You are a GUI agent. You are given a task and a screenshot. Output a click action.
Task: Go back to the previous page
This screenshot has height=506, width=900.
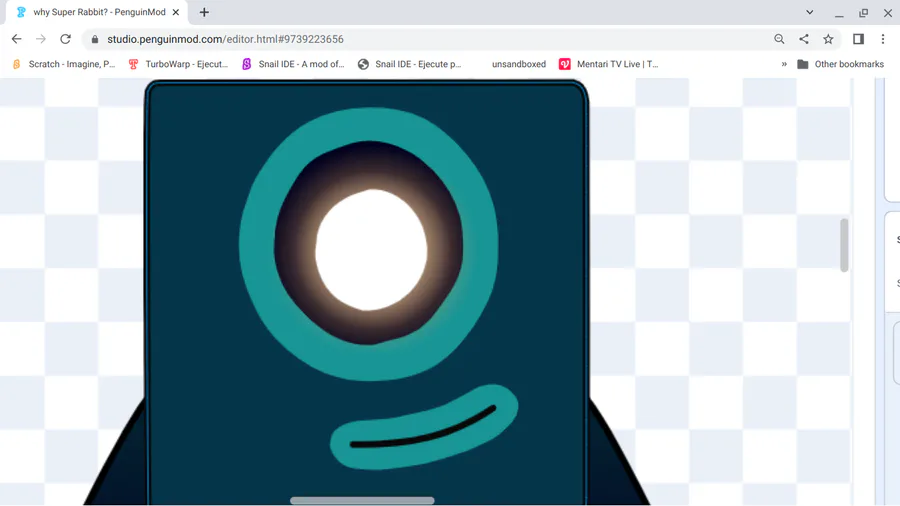click(17, 39)
